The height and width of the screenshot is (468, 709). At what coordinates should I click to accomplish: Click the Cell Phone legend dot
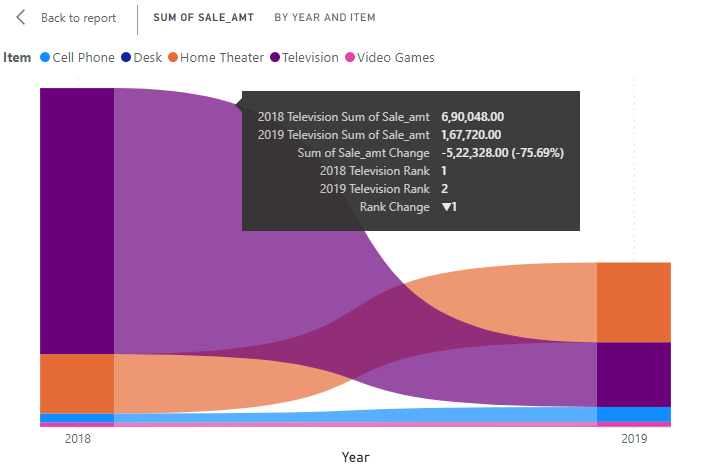coord(44,58)
